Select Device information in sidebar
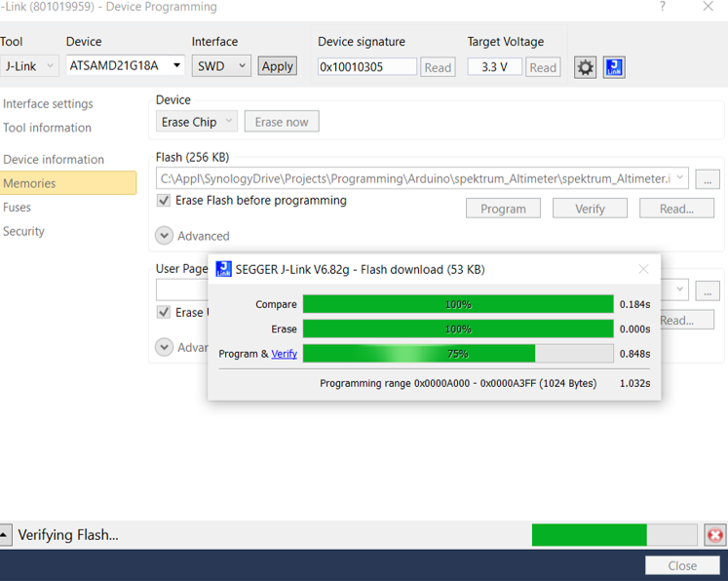 [x=54, y=159]
